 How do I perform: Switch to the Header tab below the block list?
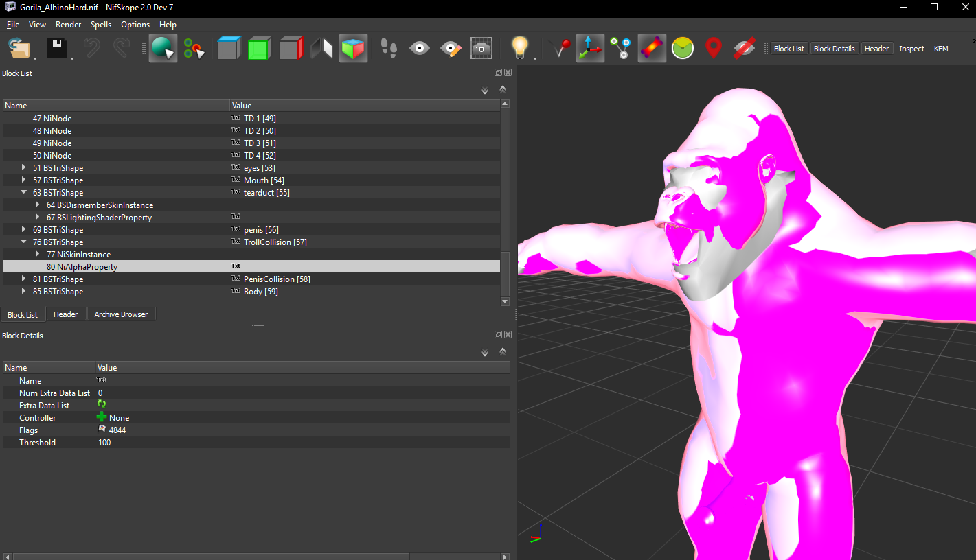coord(66,314)
